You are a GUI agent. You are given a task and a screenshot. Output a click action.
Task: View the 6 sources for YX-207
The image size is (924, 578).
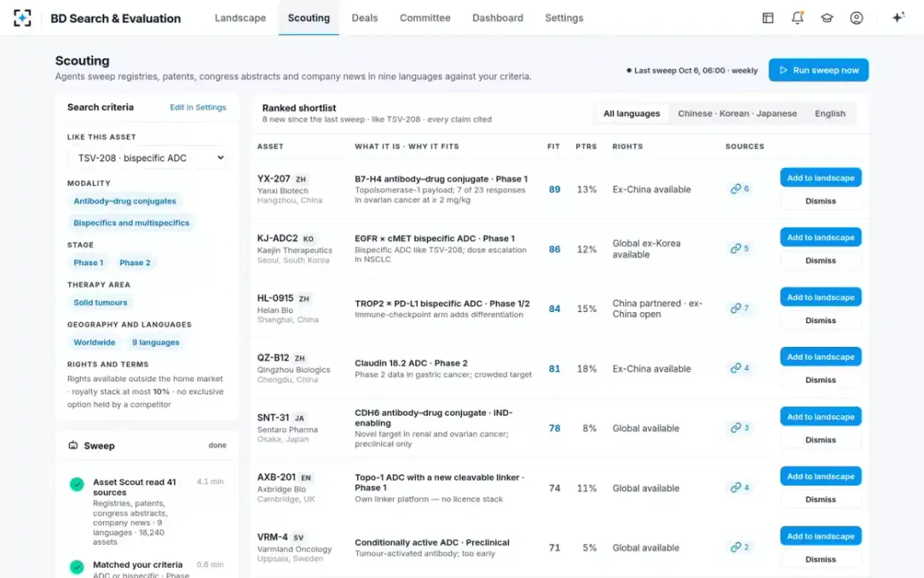740,189
